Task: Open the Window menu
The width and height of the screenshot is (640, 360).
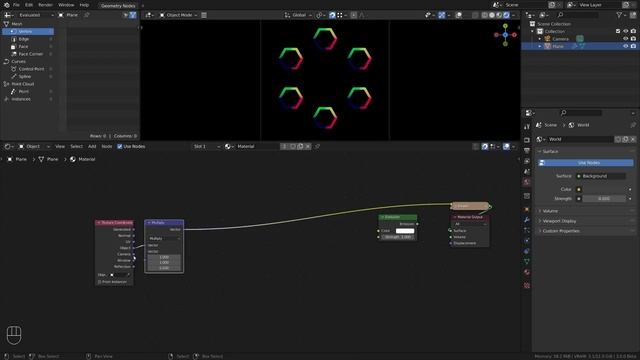Action: click(x=66, y=5)
